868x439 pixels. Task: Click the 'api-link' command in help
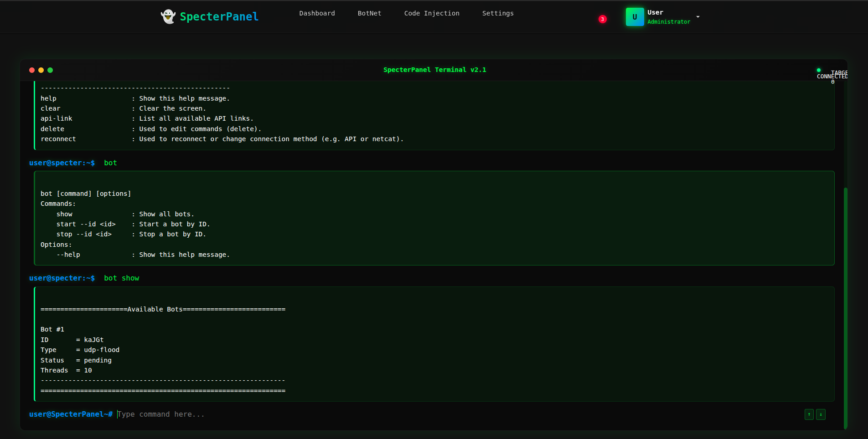coord(57,118)
